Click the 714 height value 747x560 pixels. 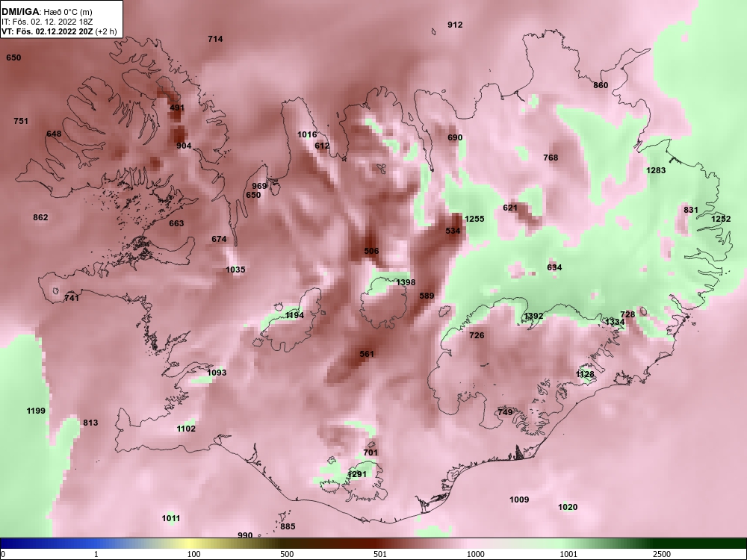tap(215, 39)
